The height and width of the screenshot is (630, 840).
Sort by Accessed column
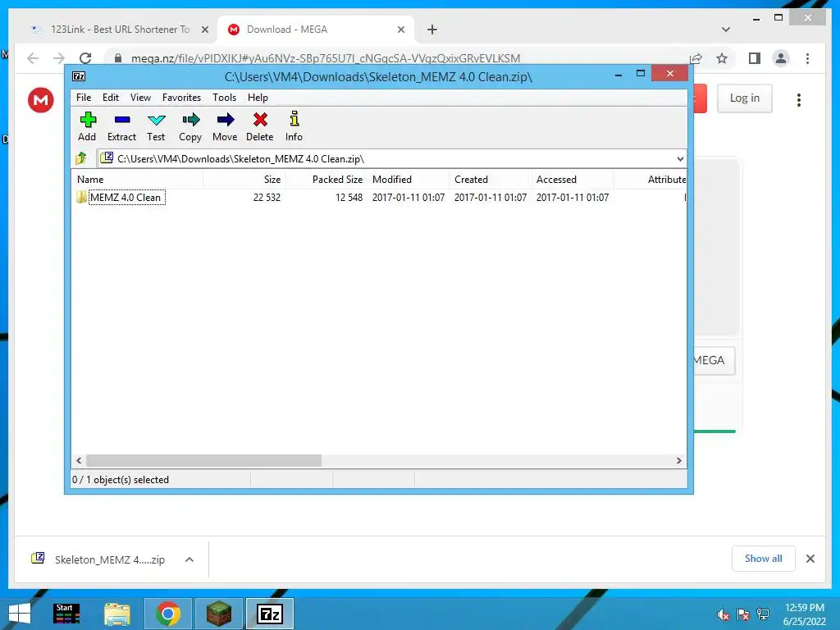point(572,180)
